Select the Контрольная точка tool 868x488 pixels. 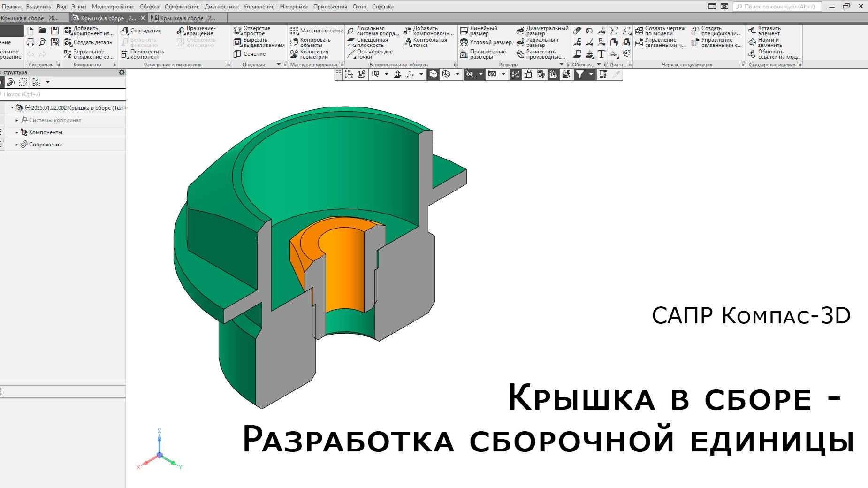pos(426,42)
